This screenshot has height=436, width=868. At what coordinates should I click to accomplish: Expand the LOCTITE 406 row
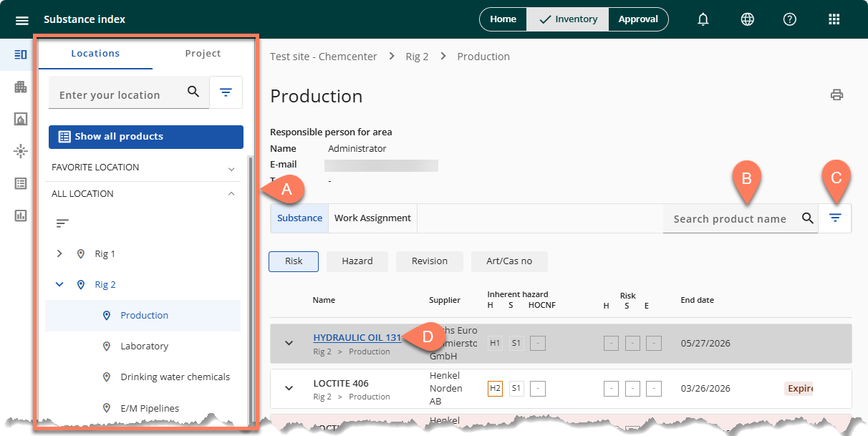click(x=289, y=388)
